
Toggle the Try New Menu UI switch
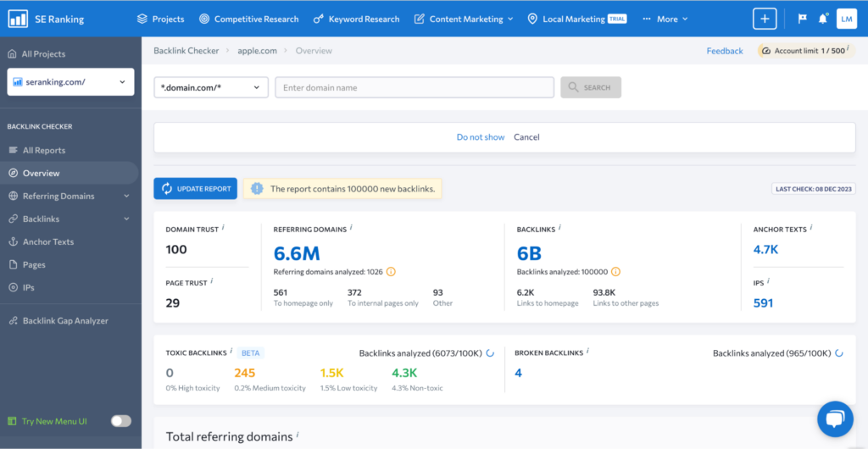point(121,421)
